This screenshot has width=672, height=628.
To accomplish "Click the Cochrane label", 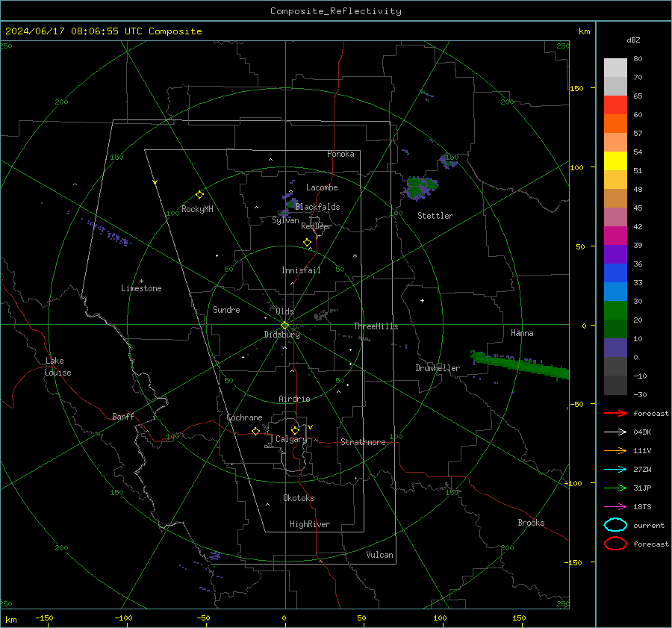I will (x=244, y=417).
